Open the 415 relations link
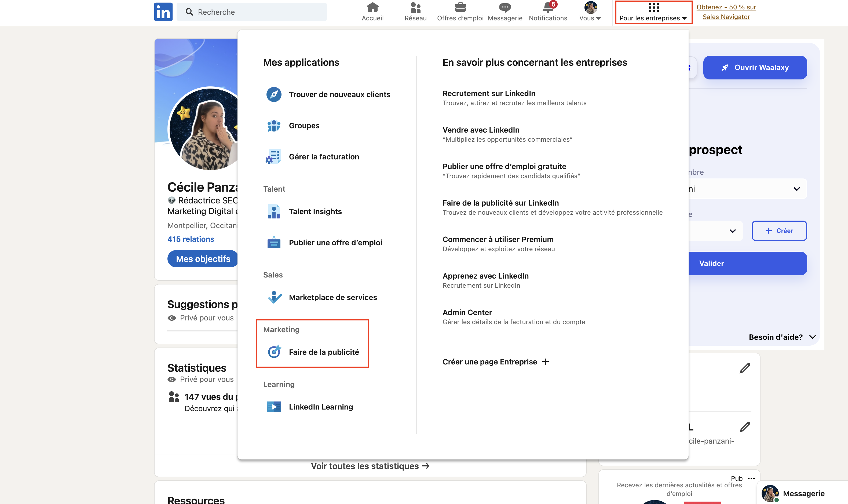The image size is (848, 504). pos(191,239)
